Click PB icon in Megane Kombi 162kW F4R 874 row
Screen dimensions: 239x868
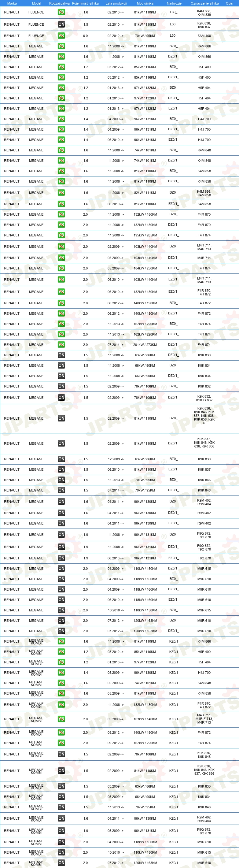[x=61, y=743]
